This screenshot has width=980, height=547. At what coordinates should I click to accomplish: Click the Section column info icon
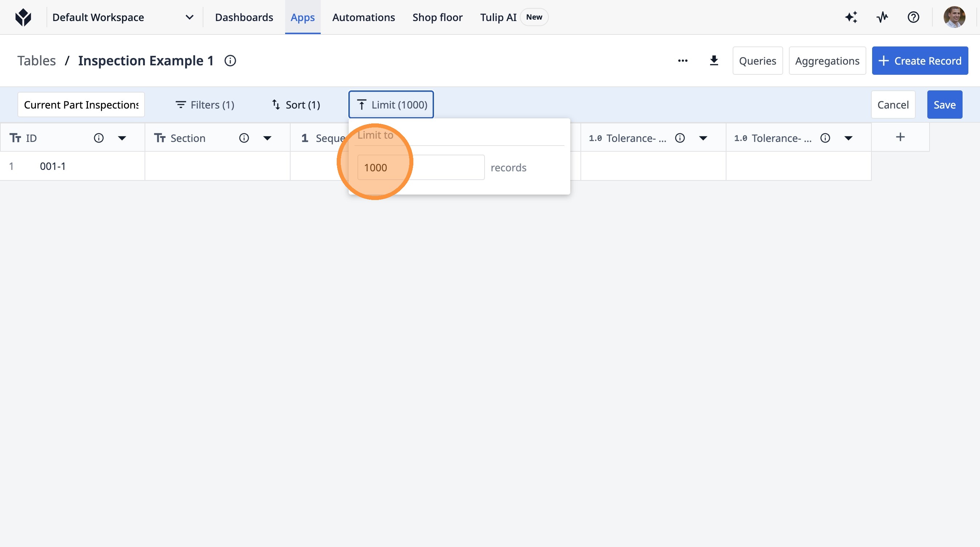point(244,138)
